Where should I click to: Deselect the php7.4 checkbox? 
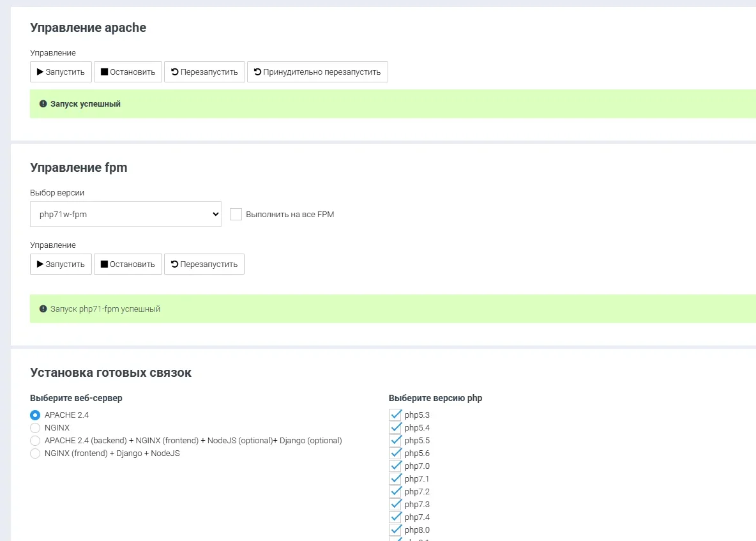[x=395, y=517]
